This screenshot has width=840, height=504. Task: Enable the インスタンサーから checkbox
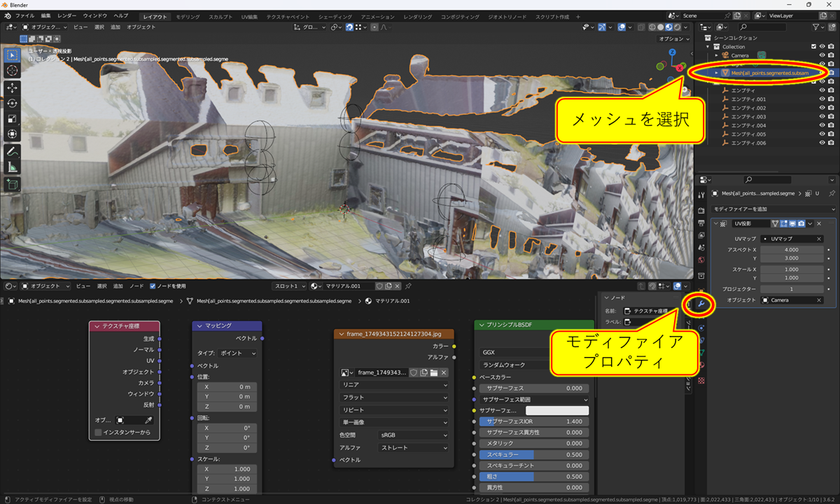coord(98,433)
